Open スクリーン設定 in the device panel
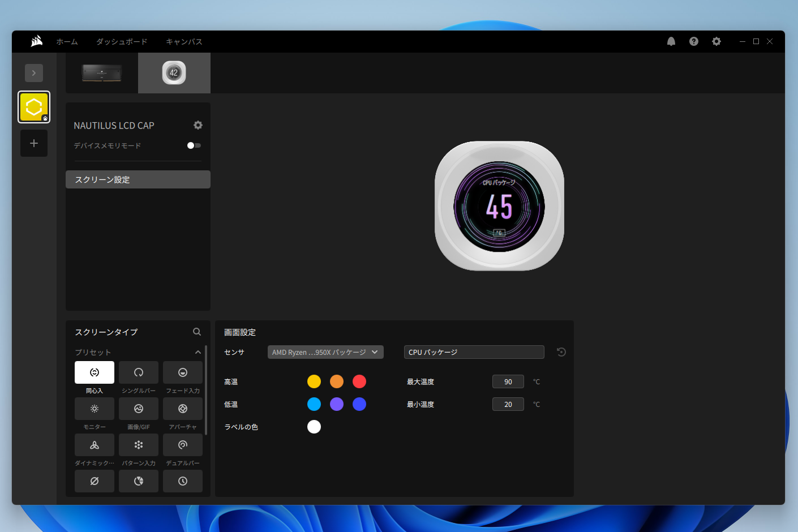The image size is (798, 532). (x=138, y=179)
